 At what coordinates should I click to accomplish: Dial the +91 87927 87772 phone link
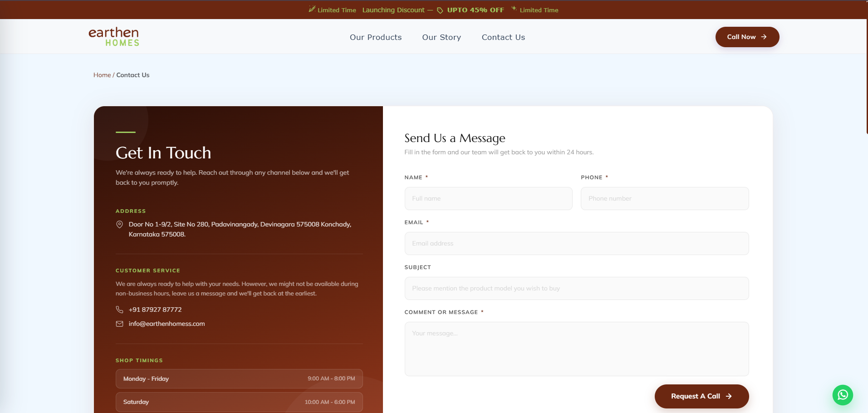click(x=155, y=310)
